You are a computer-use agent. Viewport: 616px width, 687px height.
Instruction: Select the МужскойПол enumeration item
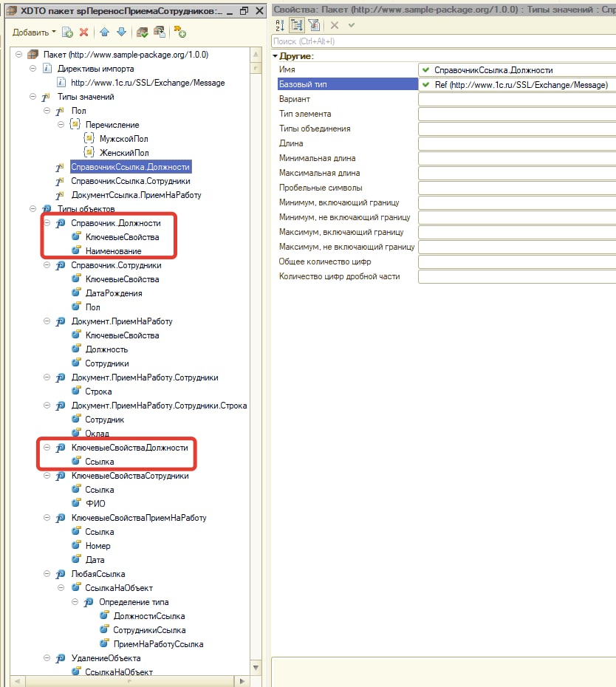pyautogui.click(x=123, y=139)
